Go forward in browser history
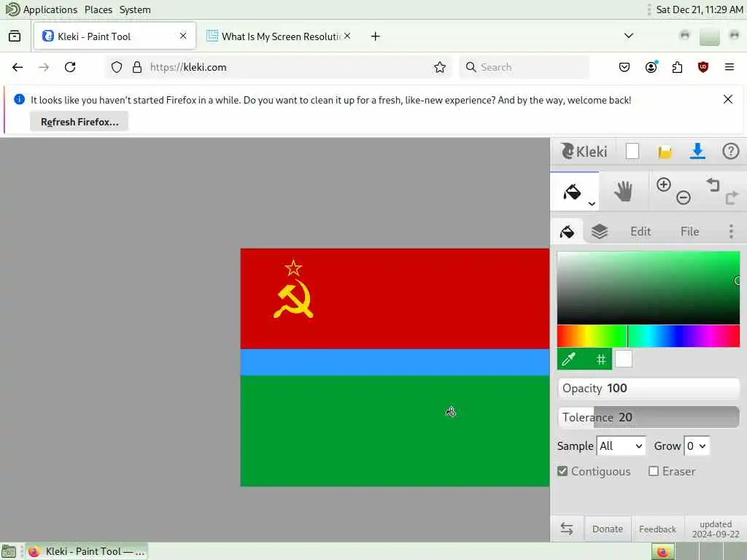Image resolution: width=747 pixels, height=560 pixels. (x=44, y=67)
